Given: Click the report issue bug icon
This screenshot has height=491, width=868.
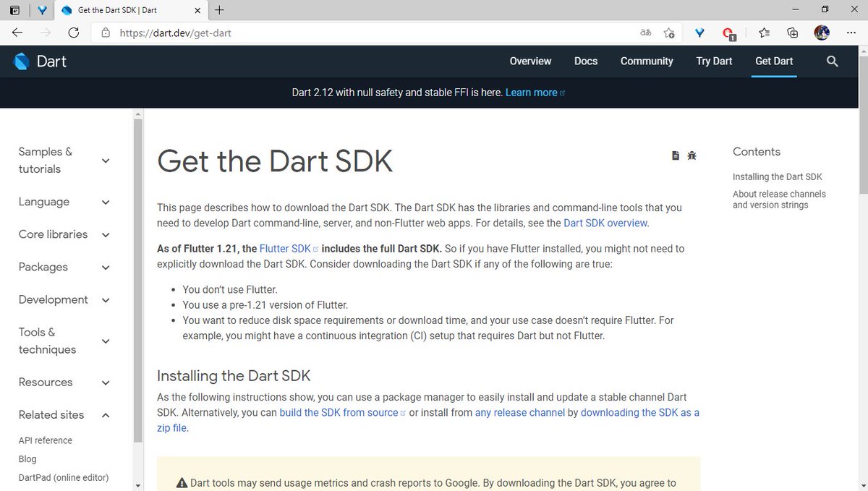Looking at the screenshot, I should tap(692, 155).
